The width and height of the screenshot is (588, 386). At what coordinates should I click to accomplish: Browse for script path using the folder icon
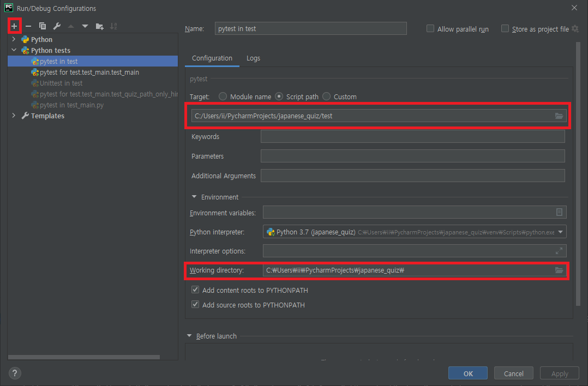tap(559, 116)
